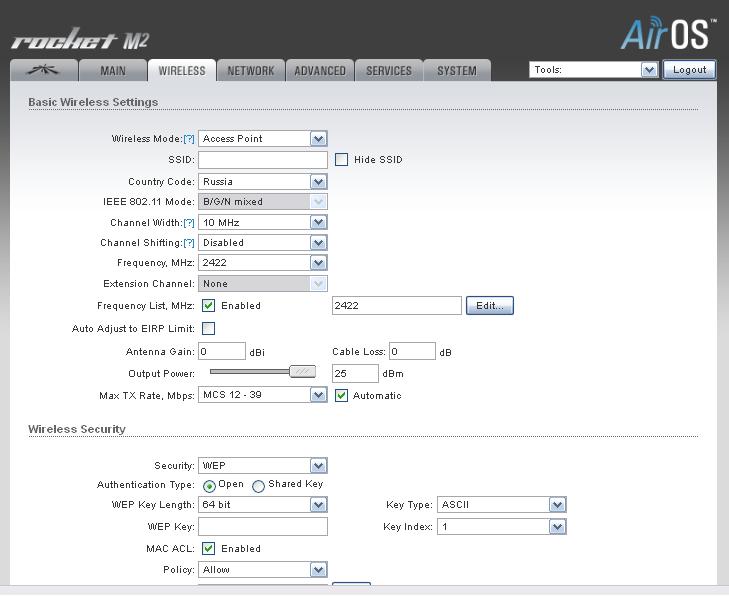729x616 pixels.
Task: Open Wireless Mode help link
Action: [189, 139]
